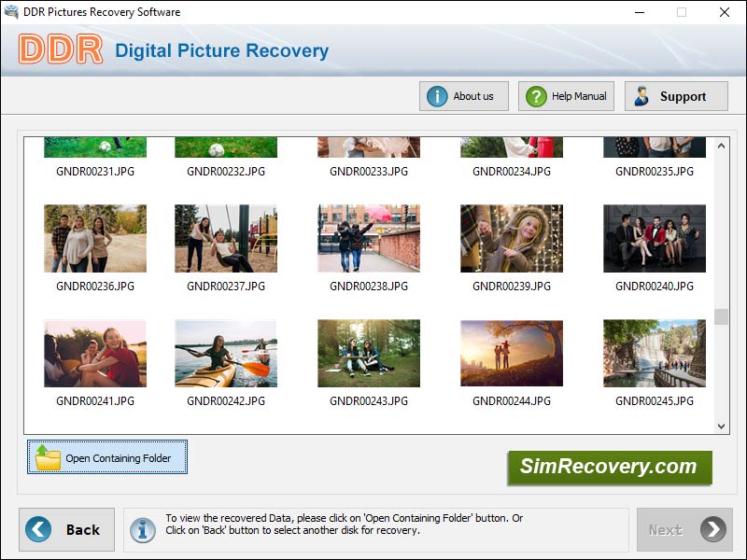Click the file name GNDR00238.JPG
The width and height of the screenshot is (747, 560).
[369, 287]
